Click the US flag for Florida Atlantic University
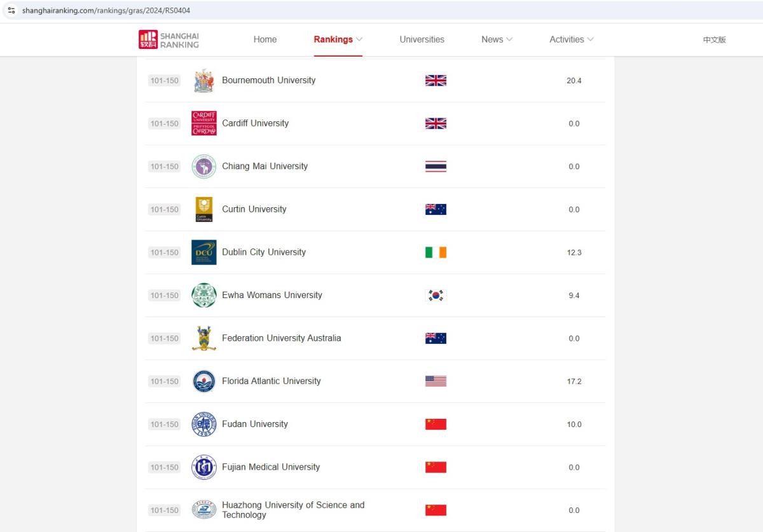Viewport: 763px width, 532px height. [436, 381]
